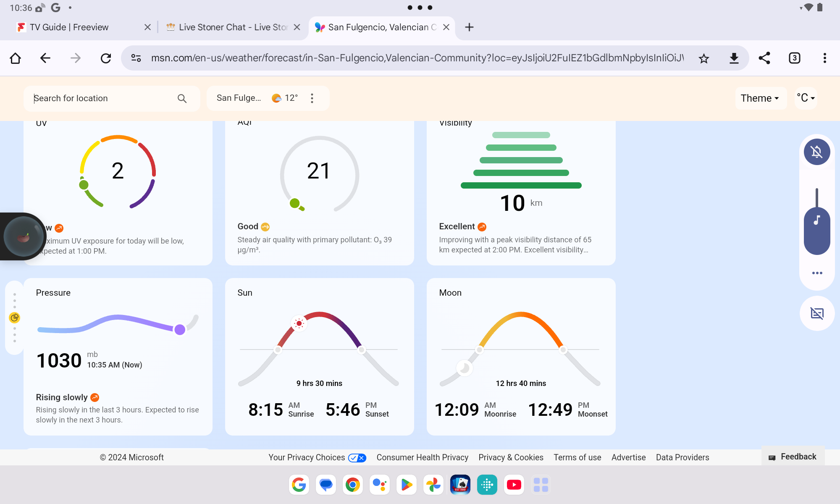The height and width of the screenshot is (504, 840).
Task: Share this weather page
Action: (764, 58)
